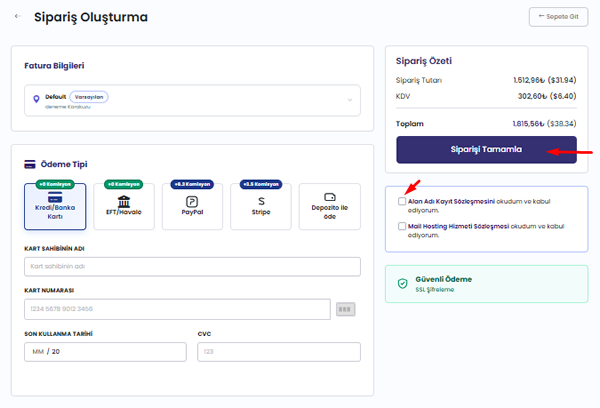Click the Sepete Git button
This screenshot has height=408, width=600.
(x=558, y=17)
